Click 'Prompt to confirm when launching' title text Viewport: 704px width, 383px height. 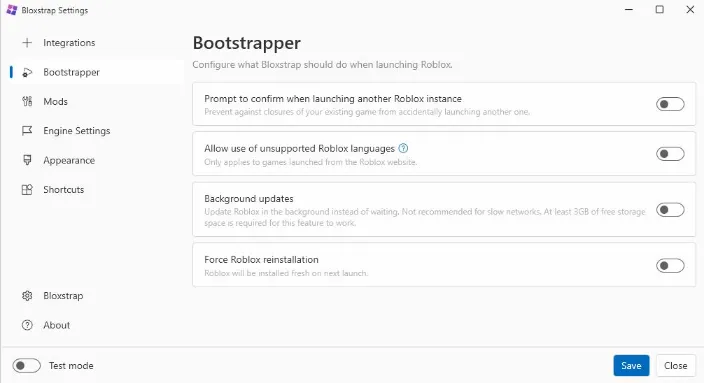tap(333, 99)
